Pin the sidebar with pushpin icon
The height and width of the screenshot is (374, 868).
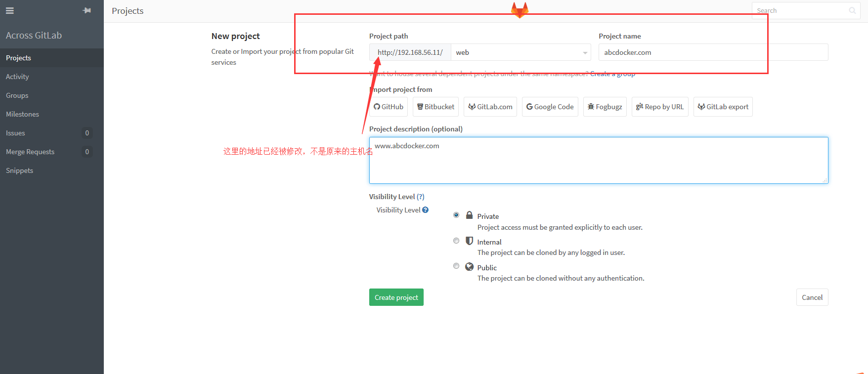87,10
